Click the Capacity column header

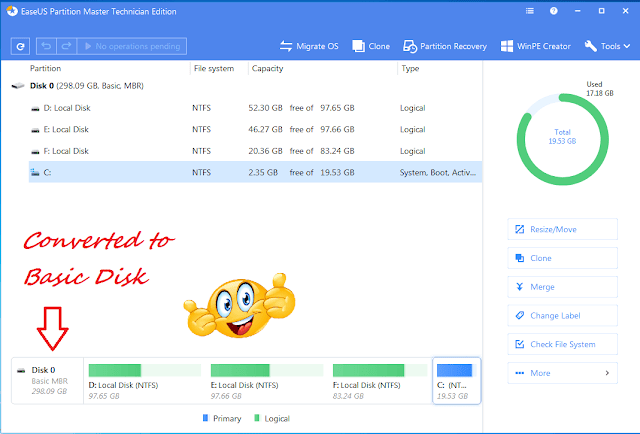tap(267, 68)
